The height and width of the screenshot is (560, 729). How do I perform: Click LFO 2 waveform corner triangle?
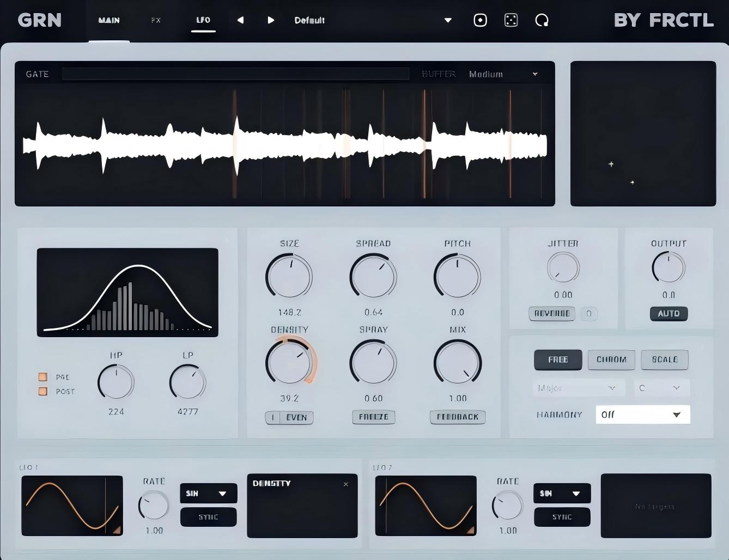point(470,530)
